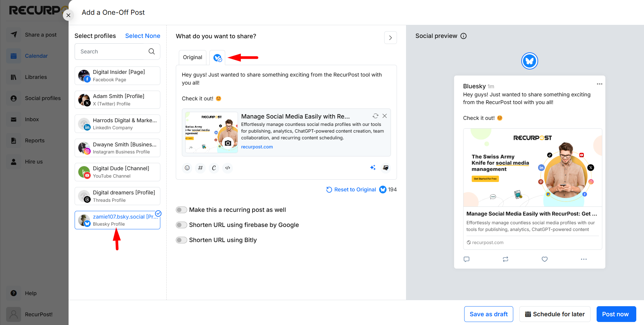The height and width of the screenshot is (325, 644).
Task: Open preview post options menu at top
Action: click(x=600, y=84)
